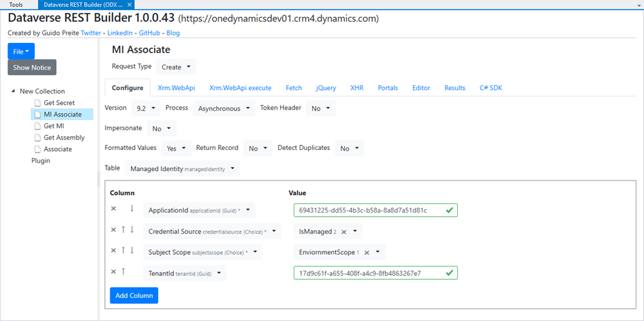Switch to the Editor tab
The width and height of the screenshot is (644, 321).
click(x=421, y=88)
